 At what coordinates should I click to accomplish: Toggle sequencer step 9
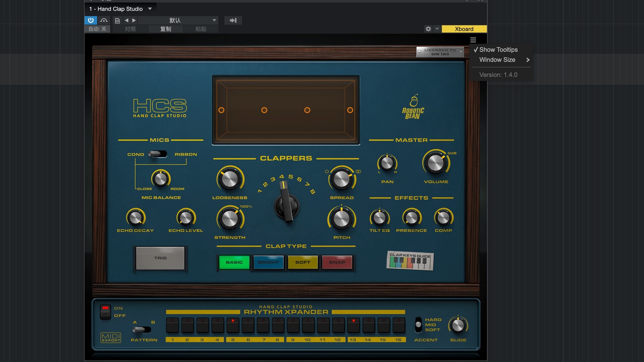(293, 325)
